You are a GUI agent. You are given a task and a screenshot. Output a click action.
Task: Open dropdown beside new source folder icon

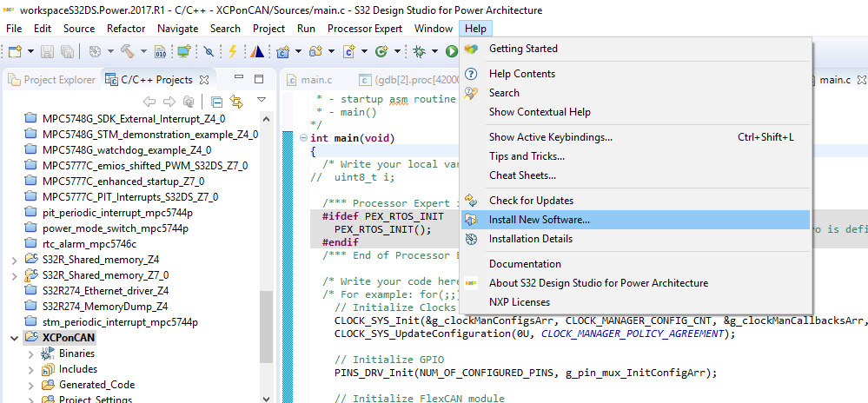pyautogui.click(x=331, y=51)
